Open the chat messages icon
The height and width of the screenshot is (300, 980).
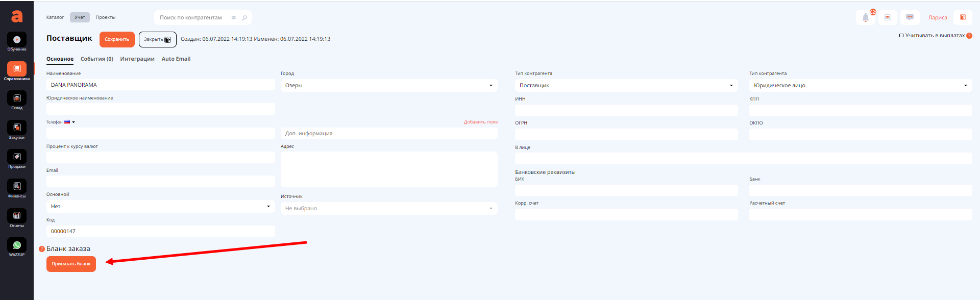(x=910, y=17)
